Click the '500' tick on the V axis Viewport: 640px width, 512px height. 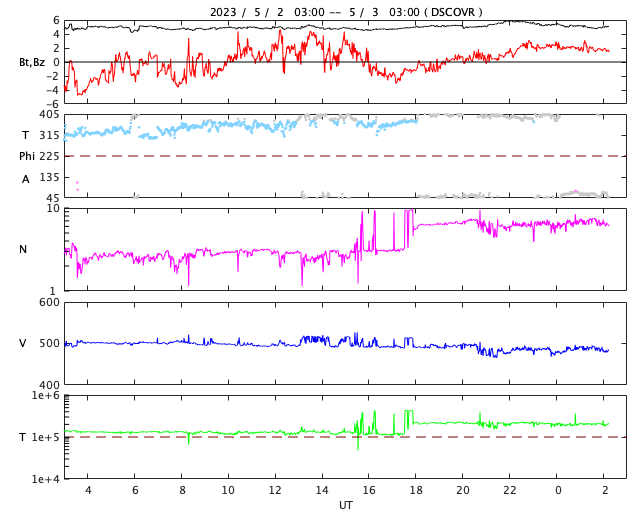pyautogui.click(x=49, y=343)
